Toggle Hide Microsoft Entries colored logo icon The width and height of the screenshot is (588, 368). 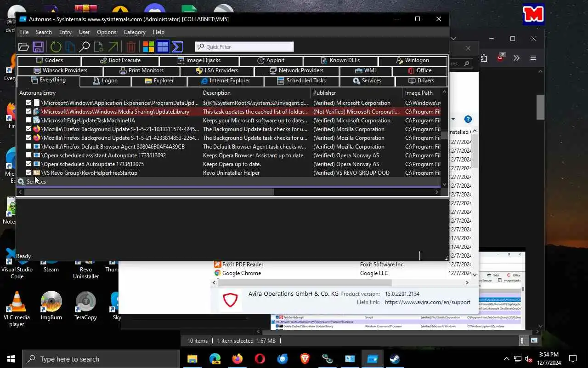148,47
